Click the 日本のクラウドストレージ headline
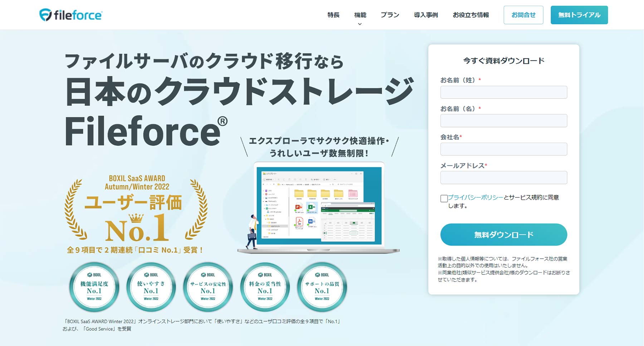 (239, 91)
